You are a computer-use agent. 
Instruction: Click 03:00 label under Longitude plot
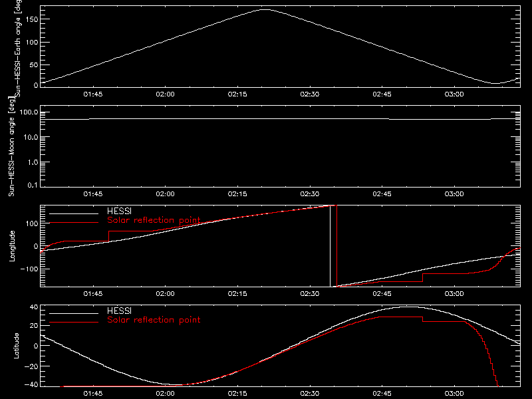tap(454, 293)
